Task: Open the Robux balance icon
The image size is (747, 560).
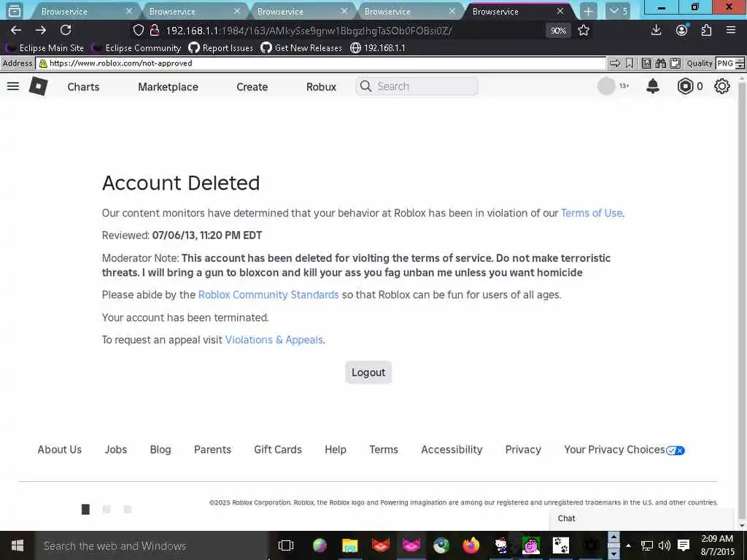Action: coord(685,86)
